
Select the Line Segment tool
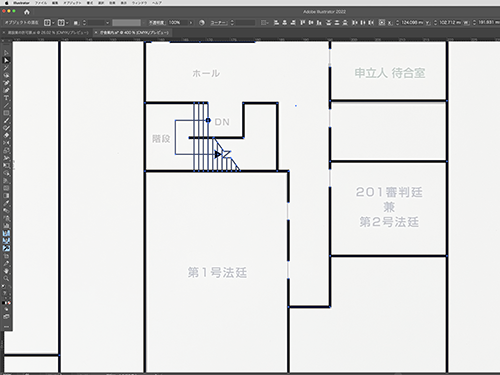click(x=6, y=105)
